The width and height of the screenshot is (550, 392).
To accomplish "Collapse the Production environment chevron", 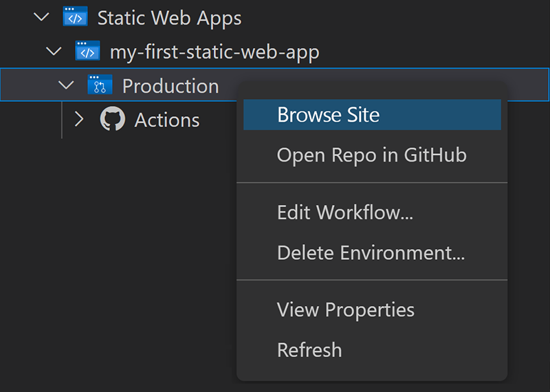I will point(66,85).
